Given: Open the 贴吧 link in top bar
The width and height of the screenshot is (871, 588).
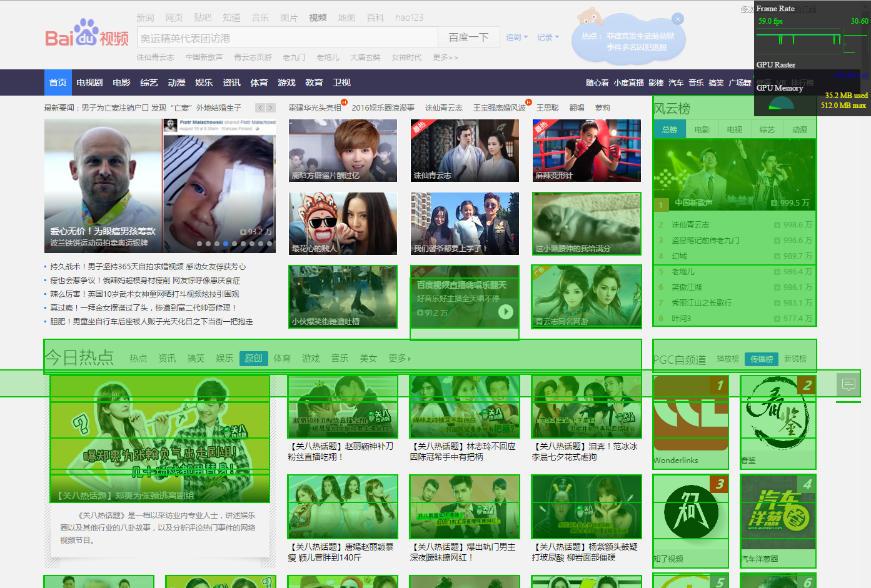Looking at the screenshot, I should click(203, 17).
